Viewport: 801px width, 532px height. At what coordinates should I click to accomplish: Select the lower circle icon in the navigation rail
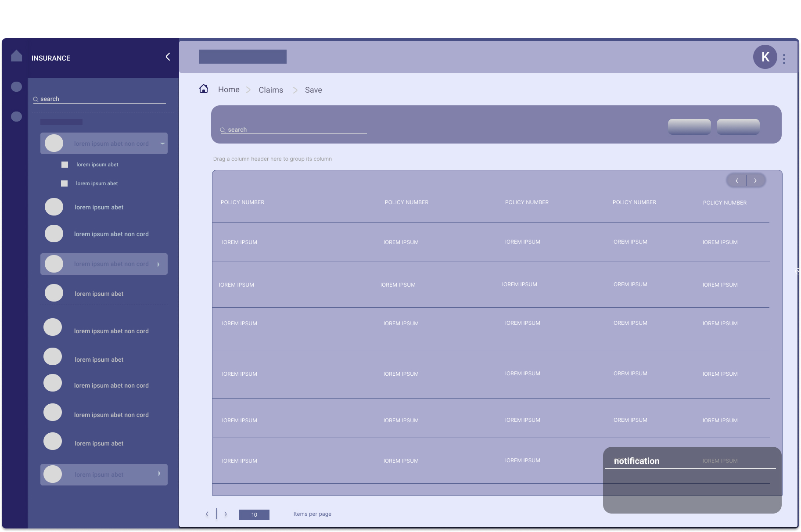click(x=16, y=116)
